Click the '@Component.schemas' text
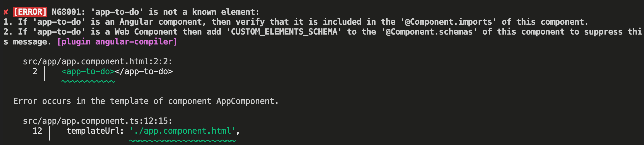 [x=429, y=32]
